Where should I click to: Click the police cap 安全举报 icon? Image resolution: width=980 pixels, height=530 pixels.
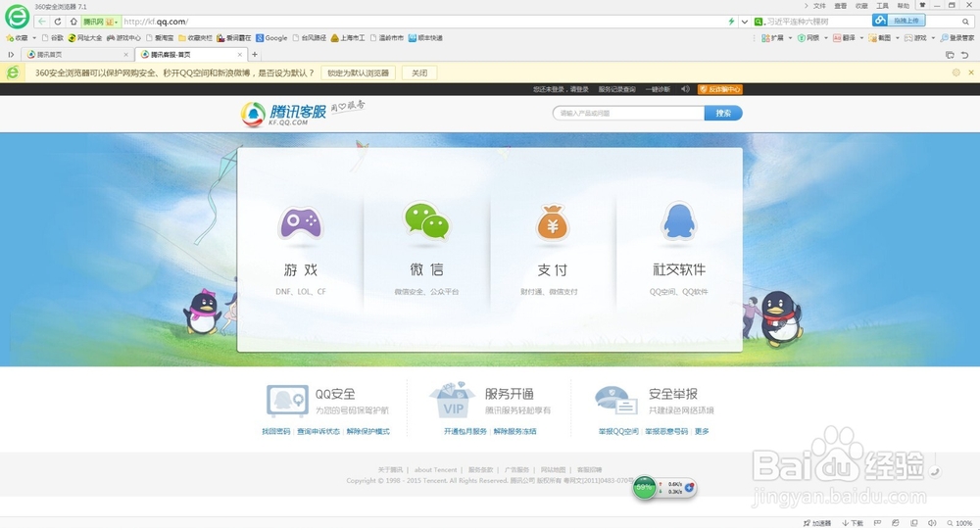pos(615,401)
